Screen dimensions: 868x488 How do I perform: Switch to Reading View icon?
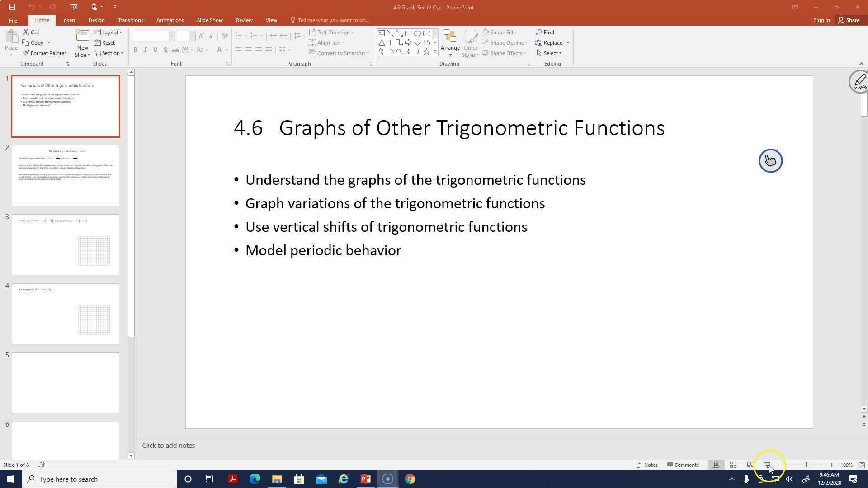[x=750, y=465]
